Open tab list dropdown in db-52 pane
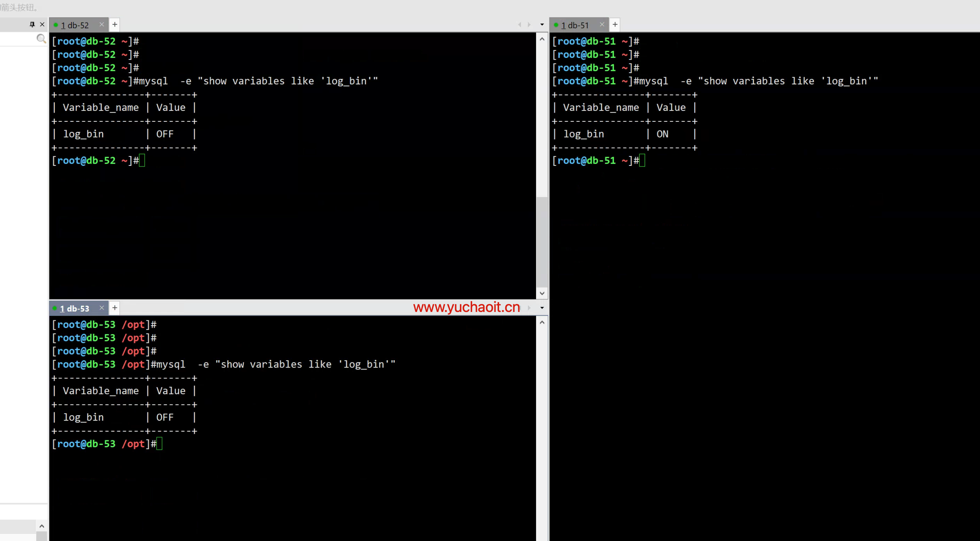Screen dimensions: 980x541 [x=542, y=25]
